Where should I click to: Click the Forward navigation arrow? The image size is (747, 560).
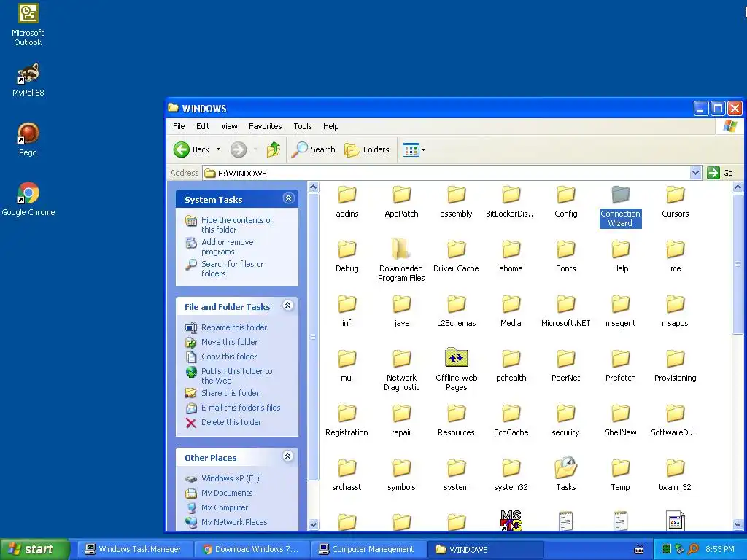[x=239, y=149]
